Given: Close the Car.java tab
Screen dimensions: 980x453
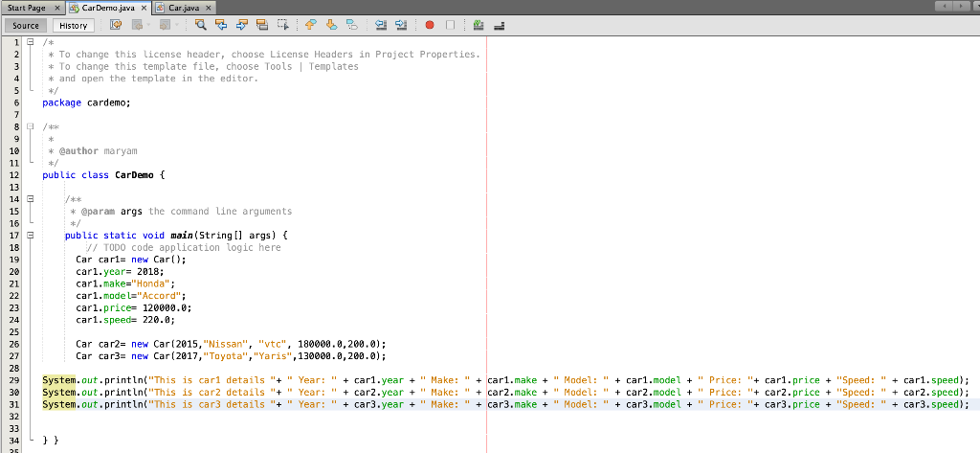Looking at the screenshot, I should point(208,8).
